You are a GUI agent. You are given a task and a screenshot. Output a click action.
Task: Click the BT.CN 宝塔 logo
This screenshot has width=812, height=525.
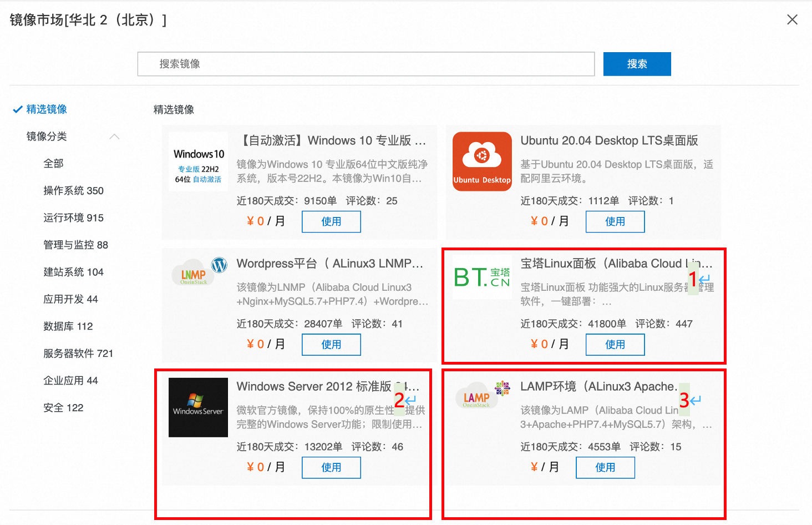[x=482, y=277]
